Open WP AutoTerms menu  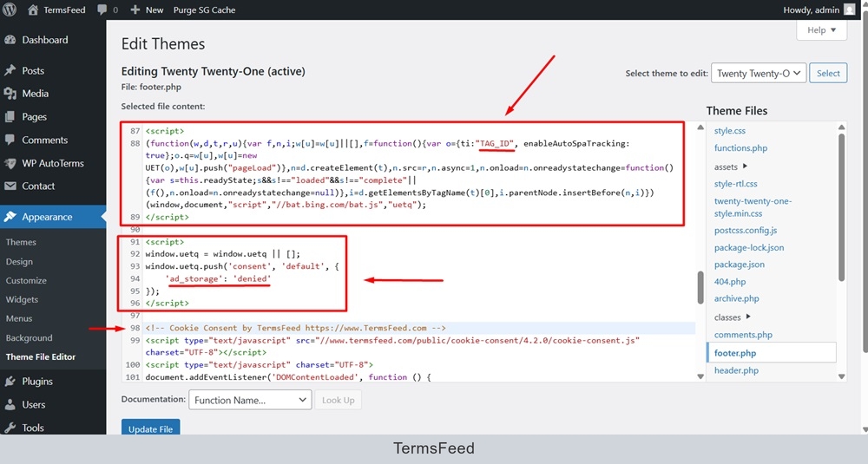pos(53,163)
